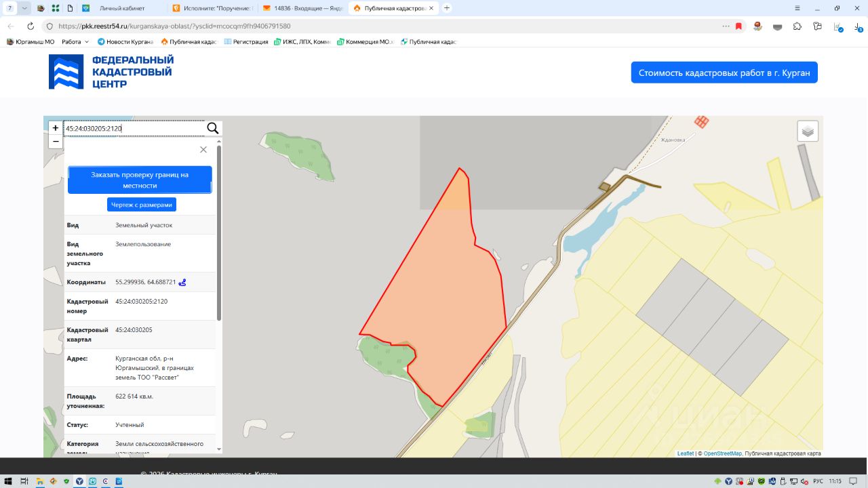Bookmark page with red bookmark icon
Viewport: 868px width, 488px height.
pyautogui.click(x=739, y=26)
